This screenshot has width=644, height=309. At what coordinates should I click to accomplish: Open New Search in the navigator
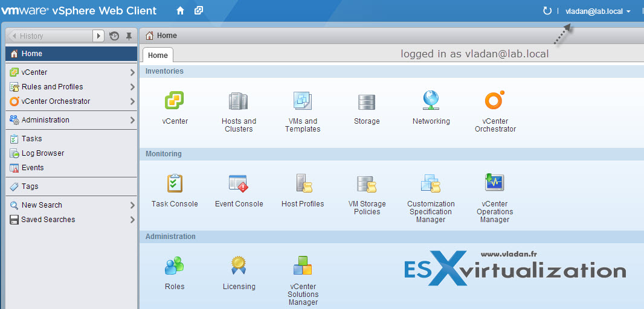pos(71,205)
